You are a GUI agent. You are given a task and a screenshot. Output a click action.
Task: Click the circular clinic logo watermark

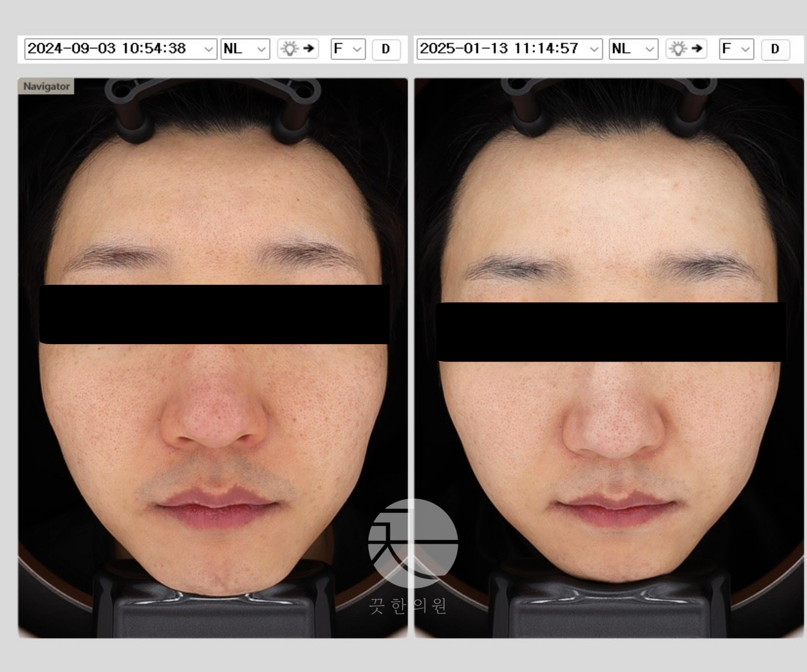pyautogui.click(x=413, y=543)
